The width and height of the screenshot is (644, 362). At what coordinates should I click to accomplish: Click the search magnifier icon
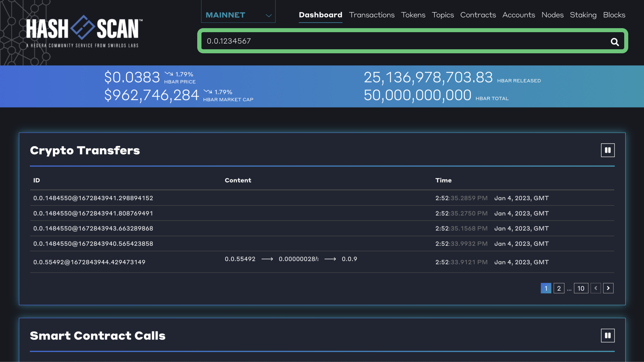614,42
